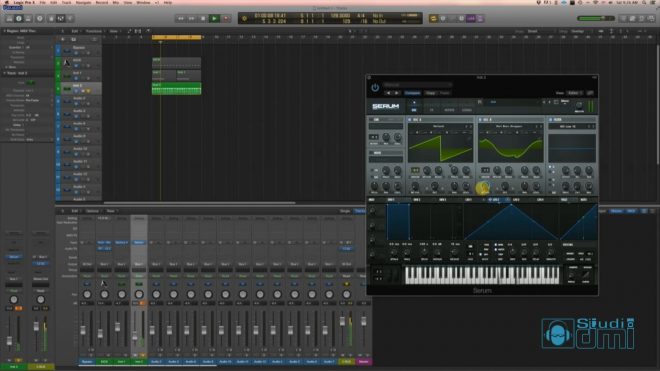Open the Loop Browser icon
Screen dimensions: 660x371
click(x=642, y=19)
